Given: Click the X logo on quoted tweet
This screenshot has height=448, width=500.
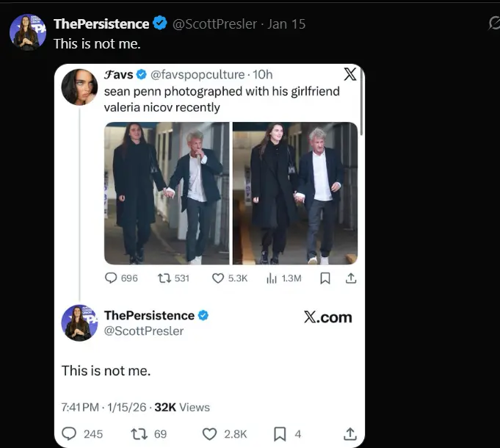Looking at the screenshot, I should [x=350, y=73].
